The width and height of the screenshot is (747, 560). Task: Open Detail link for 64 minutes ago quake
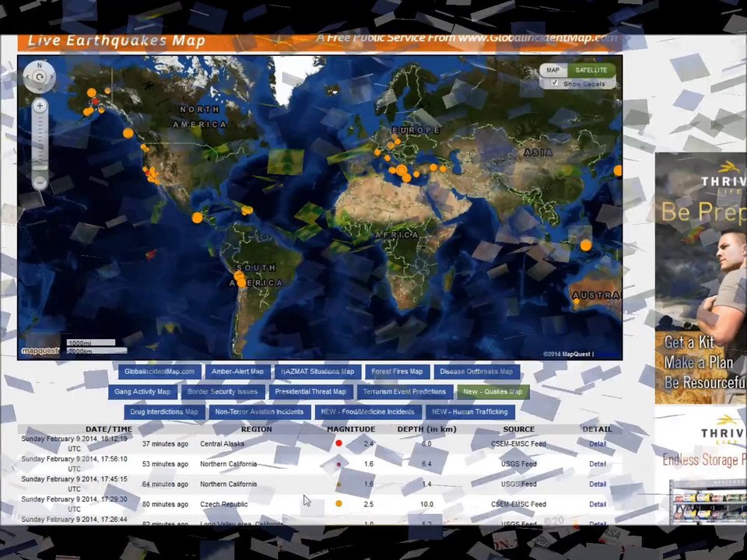598,484
